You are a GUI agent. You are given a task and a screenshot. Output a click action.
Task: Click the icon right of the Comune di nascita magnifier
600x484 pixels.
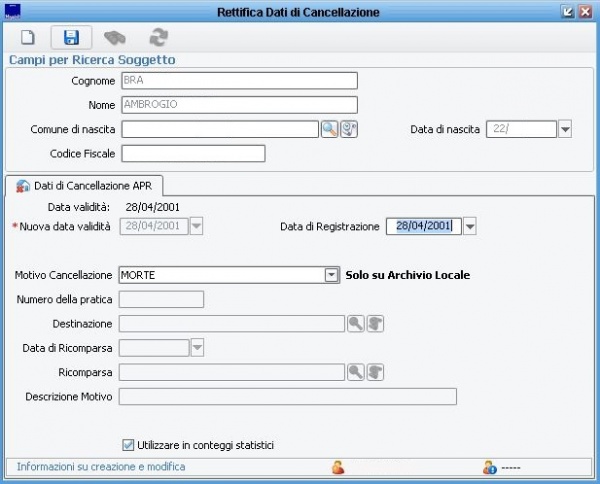click(x=349, y=129)
